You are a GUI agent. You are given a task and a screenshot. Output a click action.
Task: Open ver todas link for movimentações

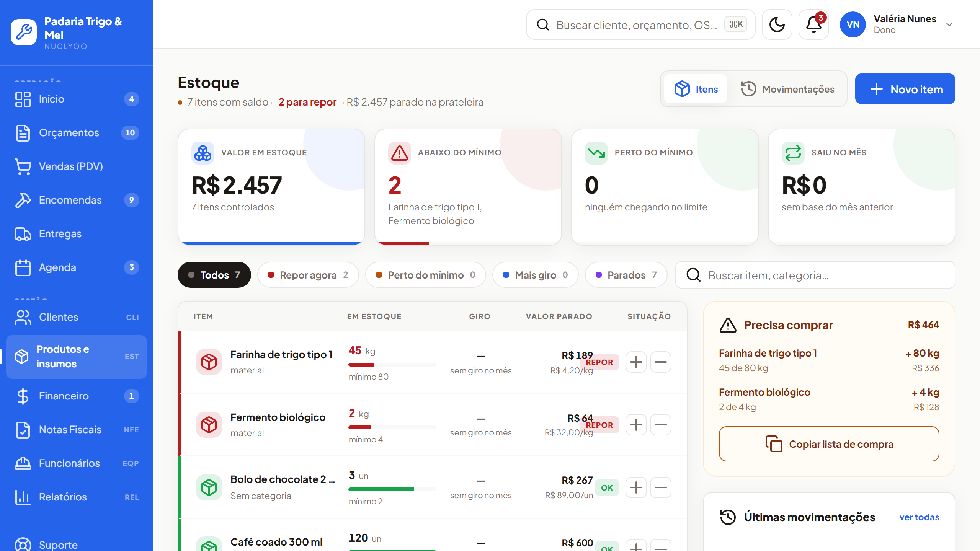919,517
